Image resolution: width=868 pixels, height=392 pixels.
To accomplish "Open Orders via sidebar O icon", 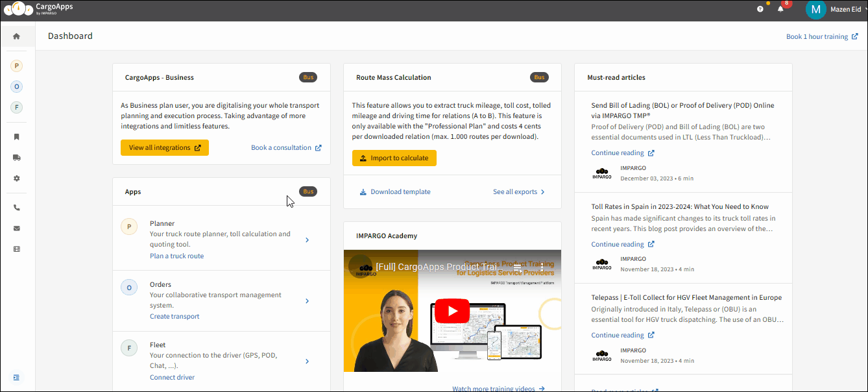I will [x=17, y=86].
